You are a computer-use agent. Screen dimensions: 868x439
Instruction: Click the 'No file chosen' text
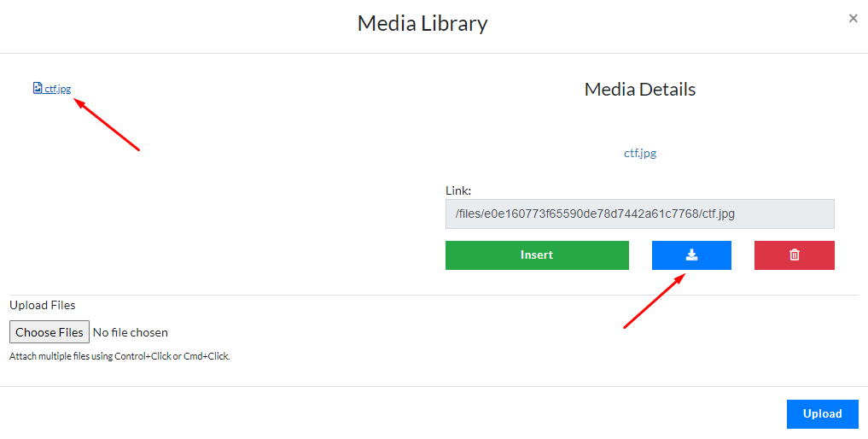[x=131, y=332]
